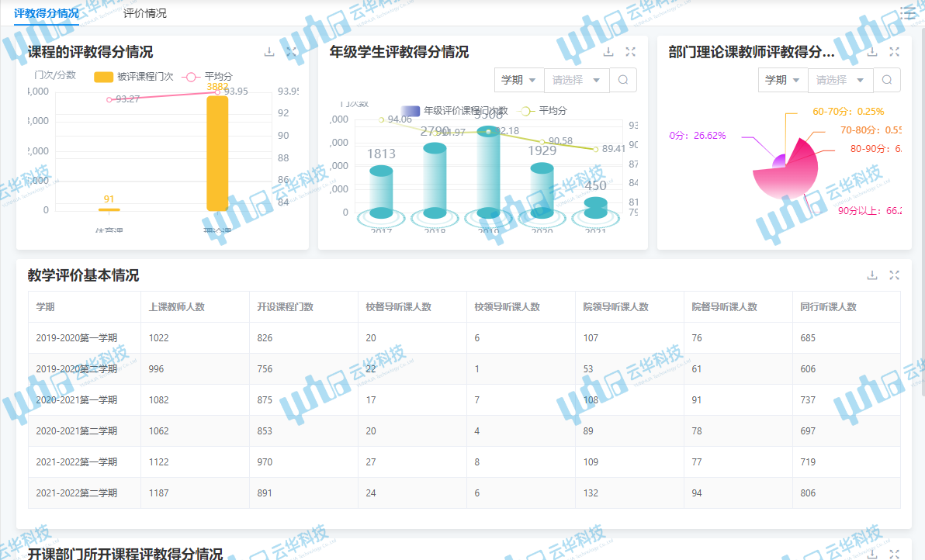Screen dimensions: 925x560
Task: Select the 2021-2022第二学期 row
Action: (464, 493)
